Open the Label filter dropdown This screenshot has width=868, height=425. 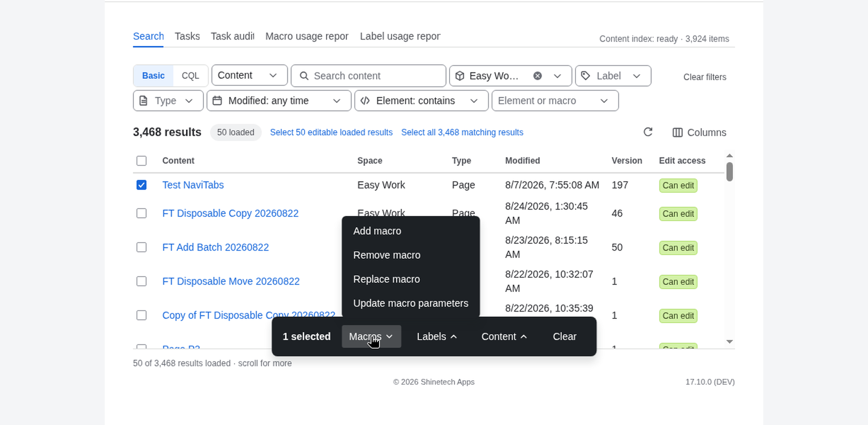point(613,76)
